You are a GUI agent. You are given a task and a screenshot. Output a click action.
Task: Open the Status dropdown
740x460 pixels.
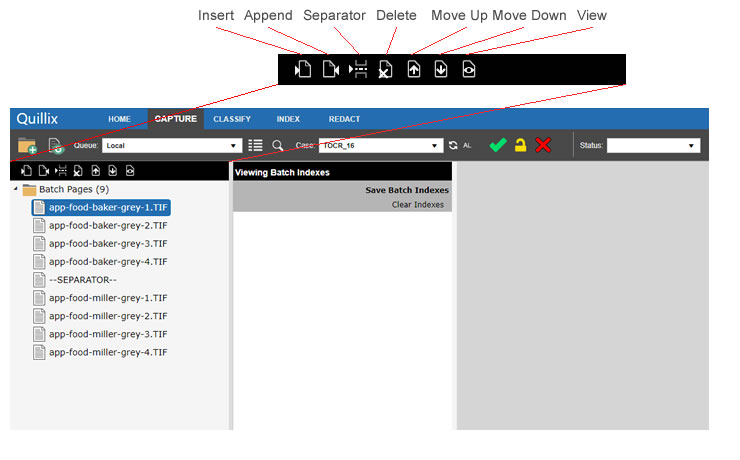[653, 145]
